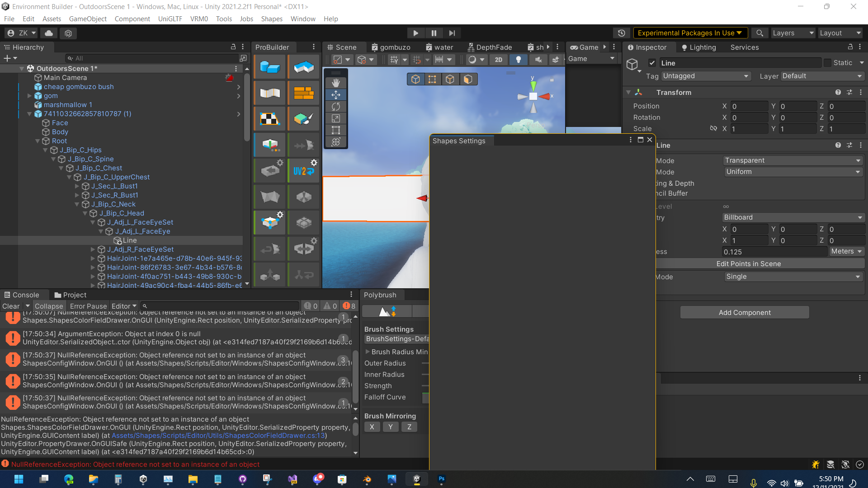Click Edit Points in Scene button
The width and height of the screenshot is (868, 488).
pyautogui.click(x=749, y=264)
